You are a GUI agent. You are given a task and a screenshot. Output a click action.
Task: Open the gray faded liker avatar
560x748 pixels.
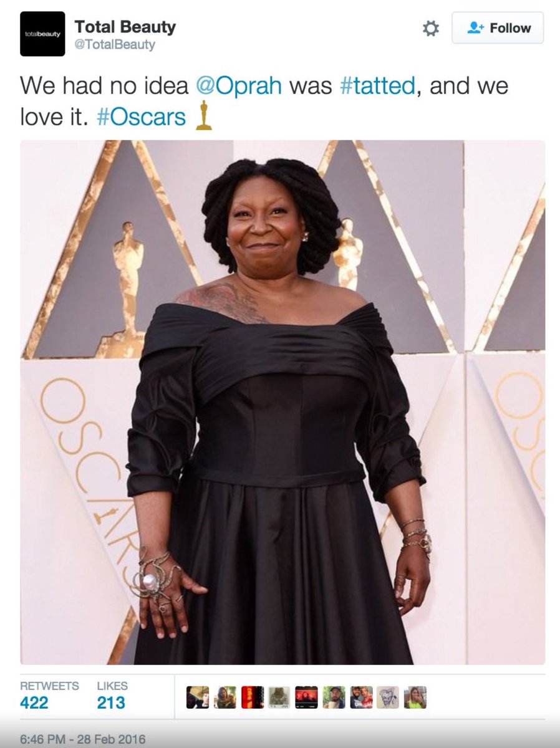tap(279, 698)
